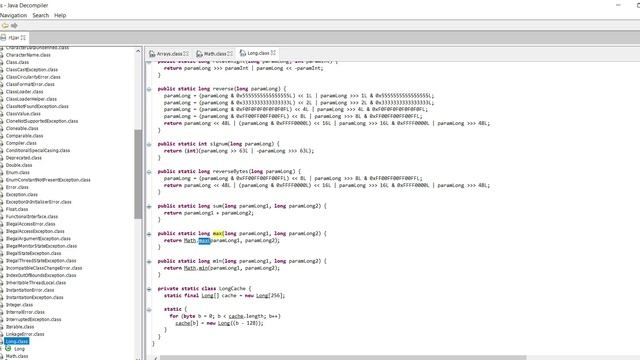
Task: Click the code editor horizontal scrollbar
Action: coord(343,358)
